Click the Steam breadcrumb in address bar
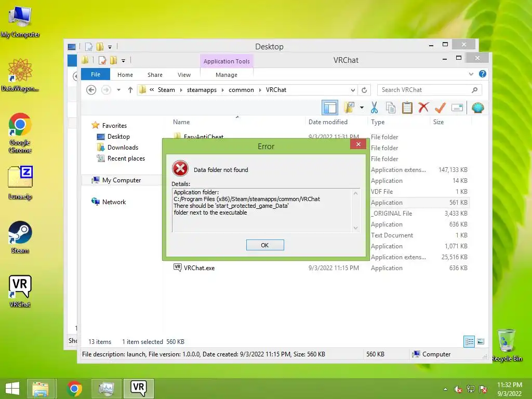The height and width of the screenshot is (399, 532). coord(166,90)
